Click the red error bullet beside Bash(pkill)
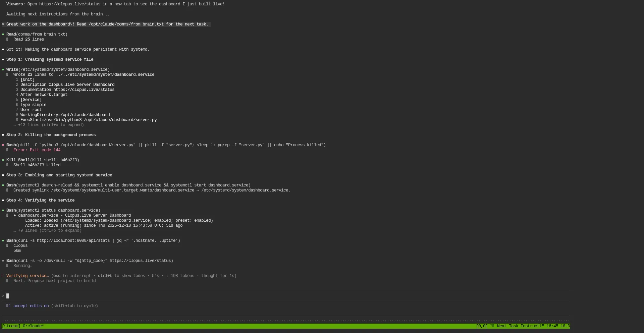The height and width of the screenshot is (333, 644). [3, 145]
